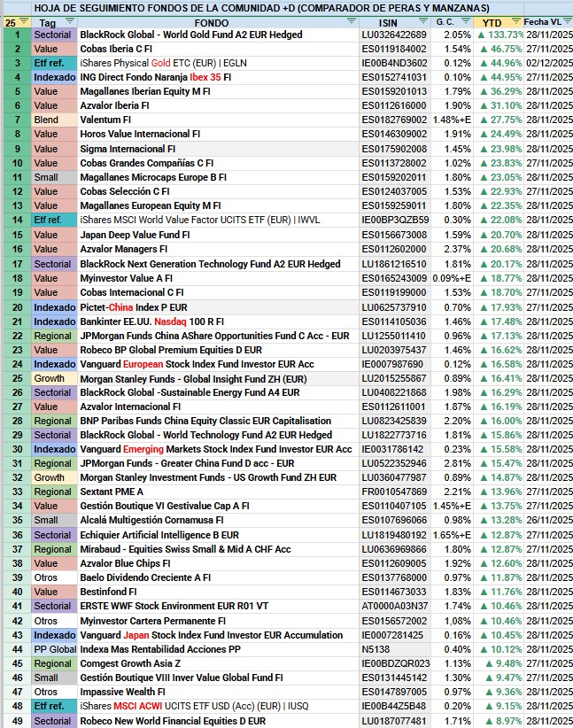Click the green arrow beside 8.97% YTD
Image resolution: width=573 pixels, height=728 pixels.
(494, 722)
